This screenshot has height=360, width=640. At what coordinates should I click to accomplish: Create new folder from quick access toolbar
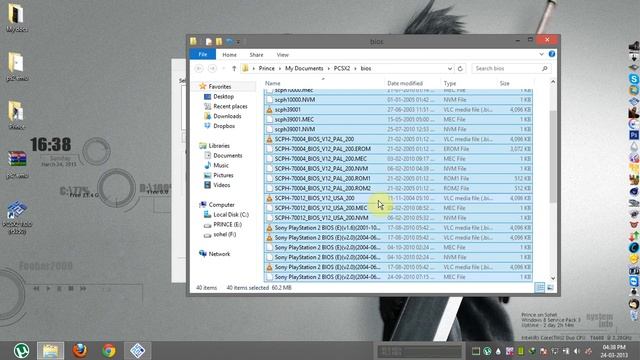[x=219, y=41]
